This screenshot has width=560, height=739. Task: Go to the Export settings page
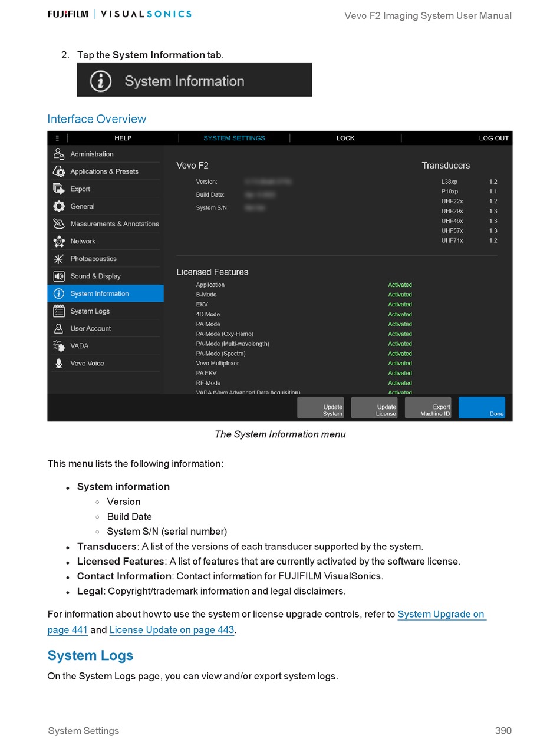106,189
